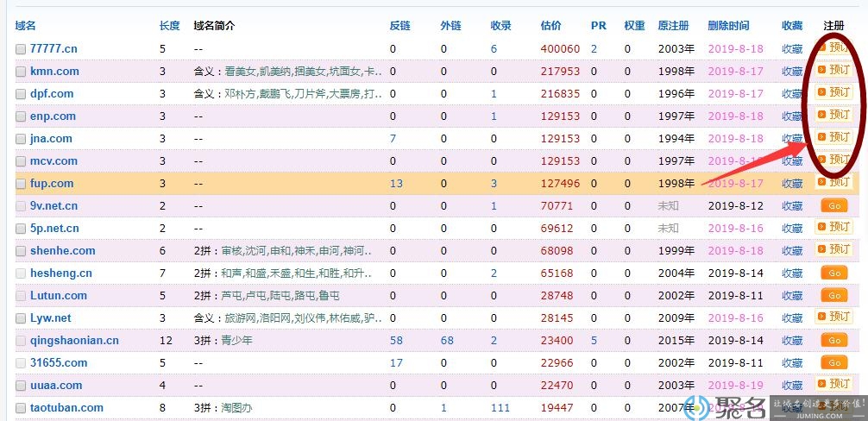
Task: Click the Go button for 9v.net.cn
Action: [834, 206]
